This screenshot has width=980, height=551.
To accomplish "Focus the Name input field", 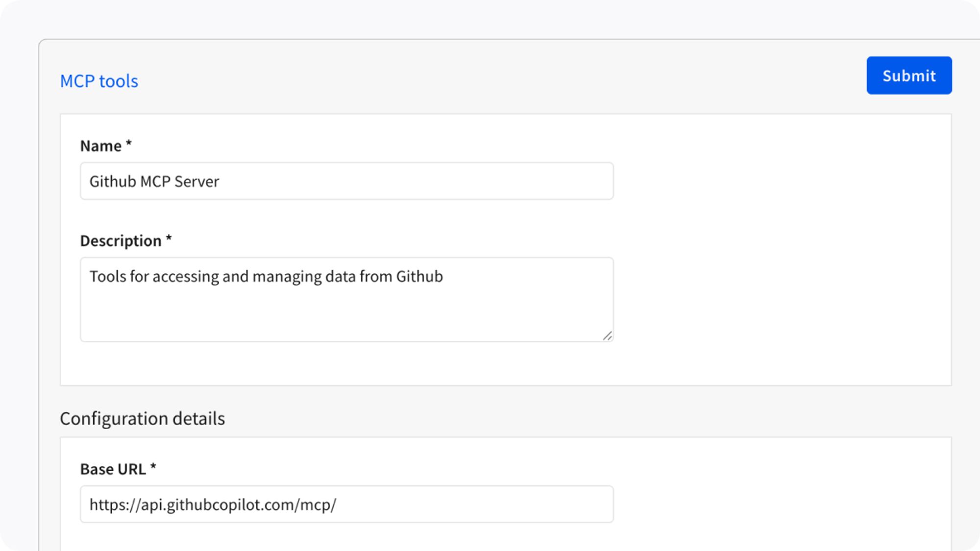I will pyautogui.click(x=346, y=181).
